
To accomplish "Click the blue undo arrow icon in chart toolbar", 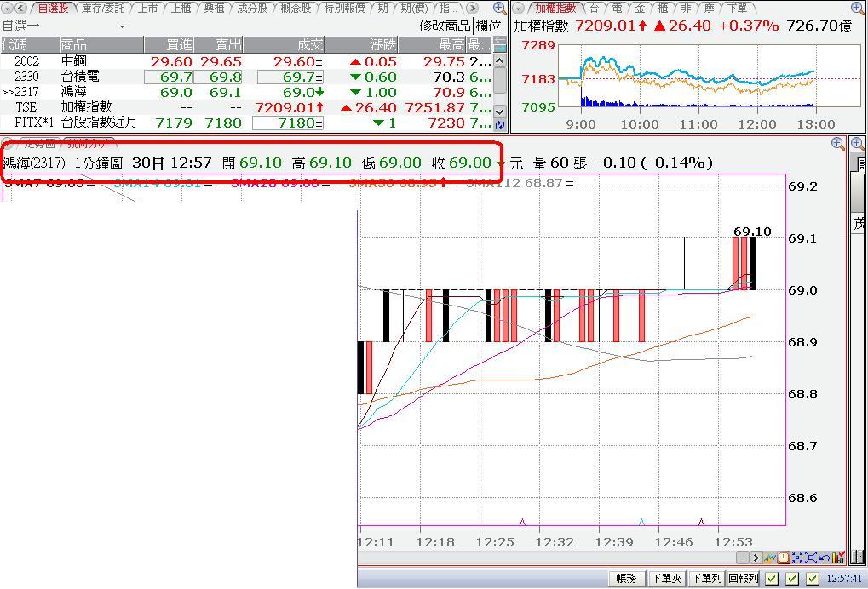I will (824, 558).
